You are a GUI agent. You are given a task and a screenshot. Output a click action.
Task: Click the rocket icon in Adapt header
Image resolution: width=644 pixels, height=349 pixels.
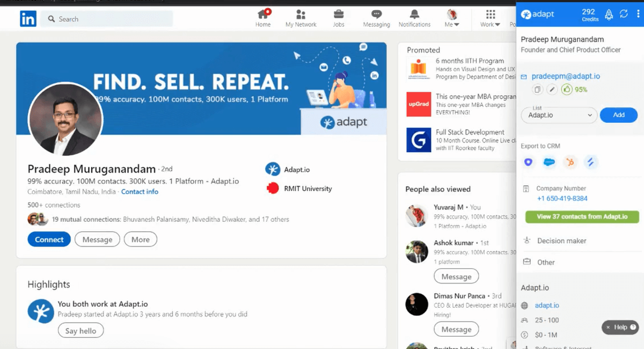609,15
